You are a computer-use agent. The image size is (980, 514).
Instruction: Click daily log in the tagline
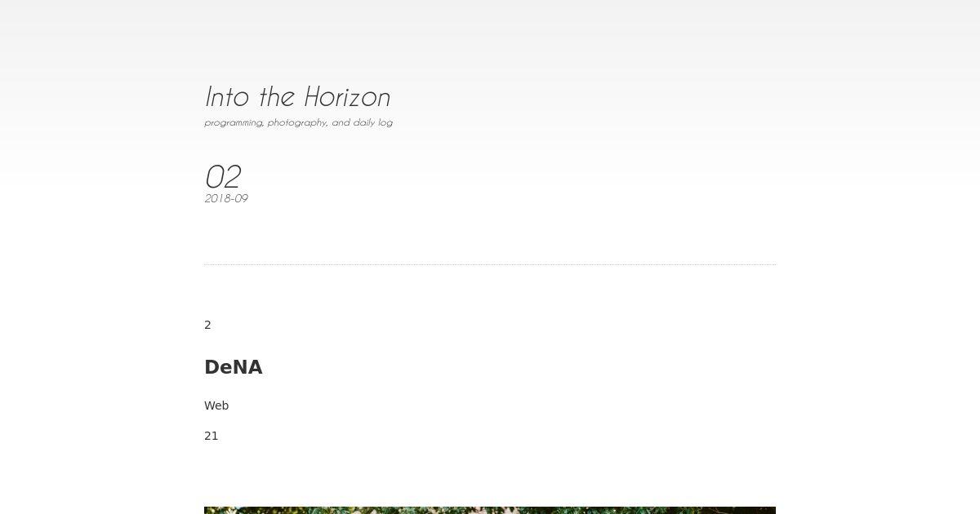tap(372, 122)
